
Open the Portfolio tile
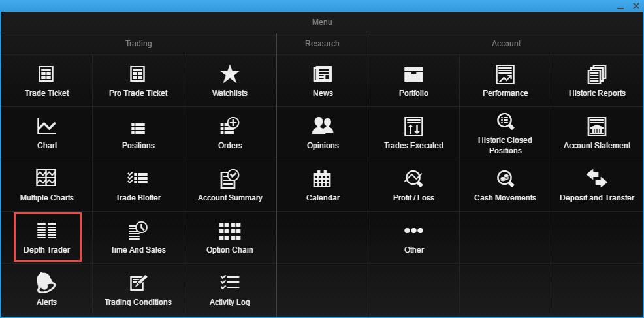point(413,81)
